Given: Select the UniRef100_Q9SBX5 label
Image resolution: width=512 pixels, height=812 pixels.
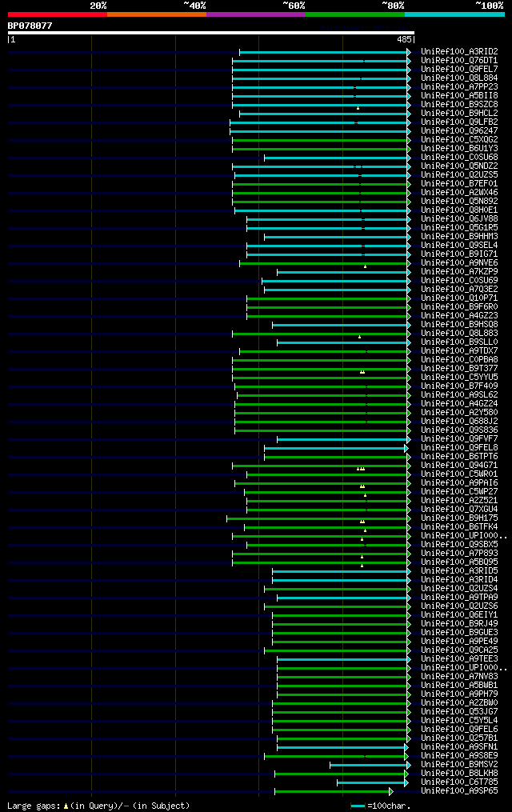Looking at the screenshot, I should [460, 545].
